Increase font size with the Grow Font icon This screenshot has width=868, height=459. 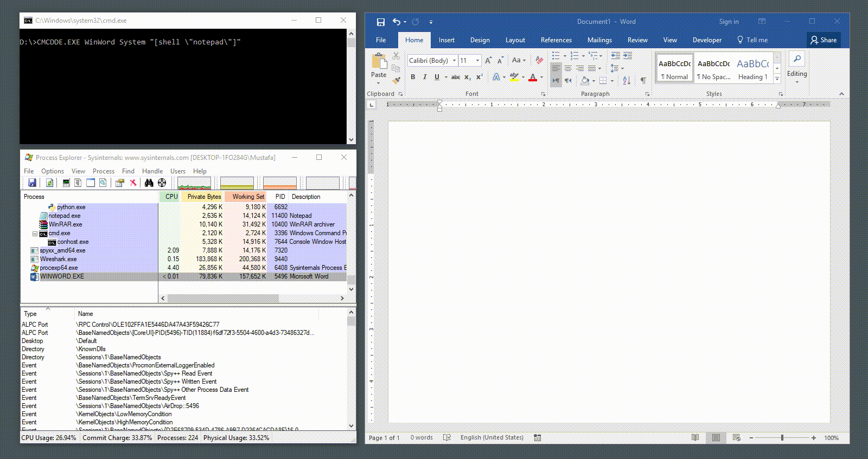(x=488, y=60)
